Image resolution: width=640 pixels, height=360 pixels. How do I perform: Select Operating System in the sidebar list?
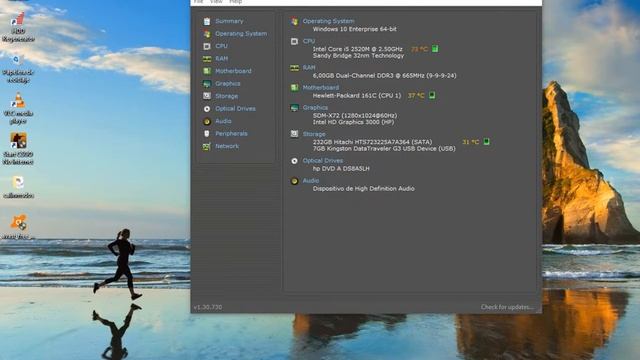coord(241,34)
